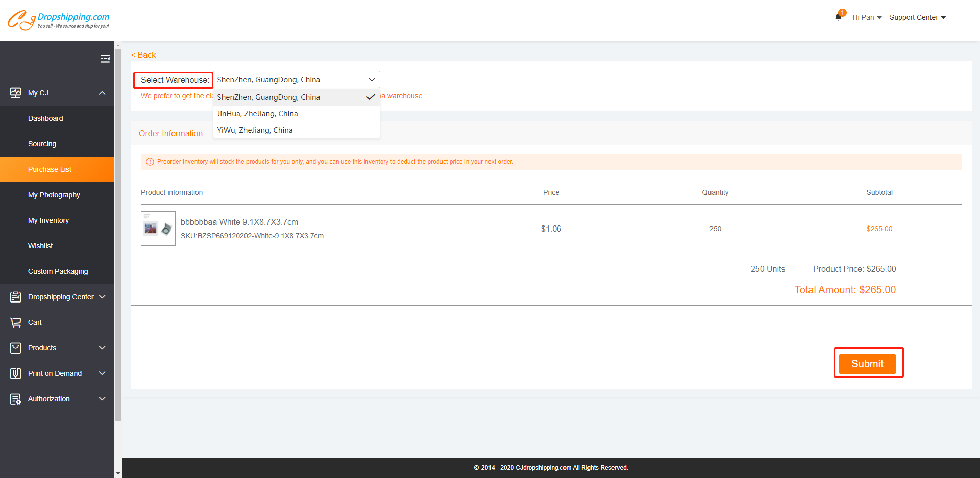This screenshot has height=478, width=980.
Task: Choose JinHua, ZheJiang, China warehouse option
Action: coord(257,114)
